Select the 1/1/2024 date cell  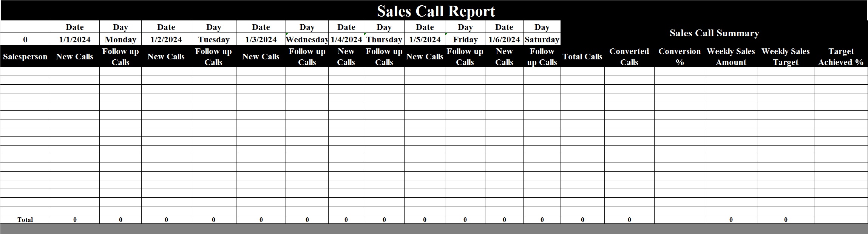tap(75, 39)
